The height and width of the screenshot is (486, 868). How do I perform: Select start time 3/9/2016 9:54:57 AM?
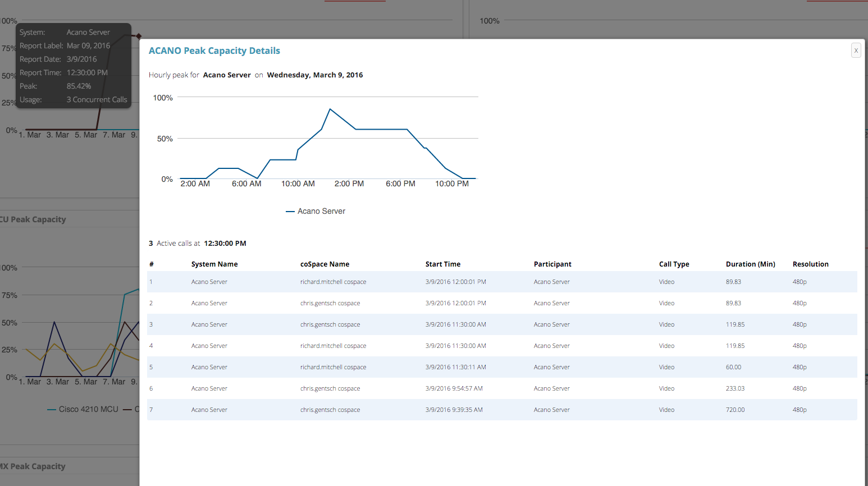point(454,388)
